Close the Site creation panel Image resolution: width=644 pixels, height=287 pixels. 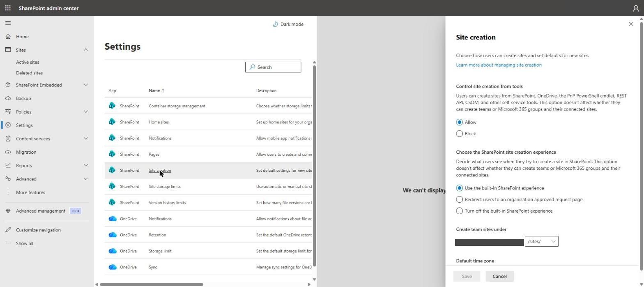click(x=631, y=24)
